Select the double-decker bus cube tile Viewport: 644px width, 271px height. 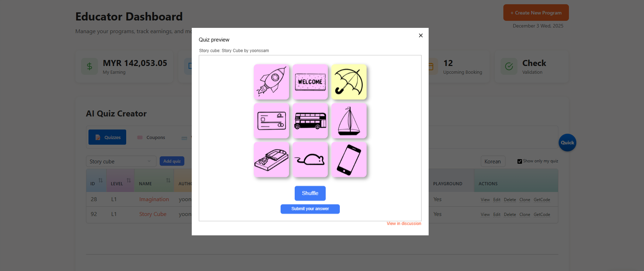pos(310,121)
